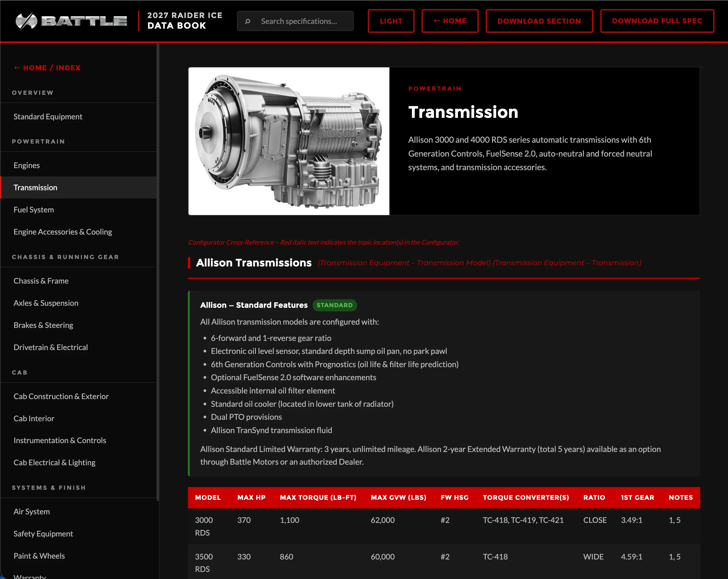Click the HOME button in header
Viewport: 728px width, 579px height.
(x=450, y=21)
